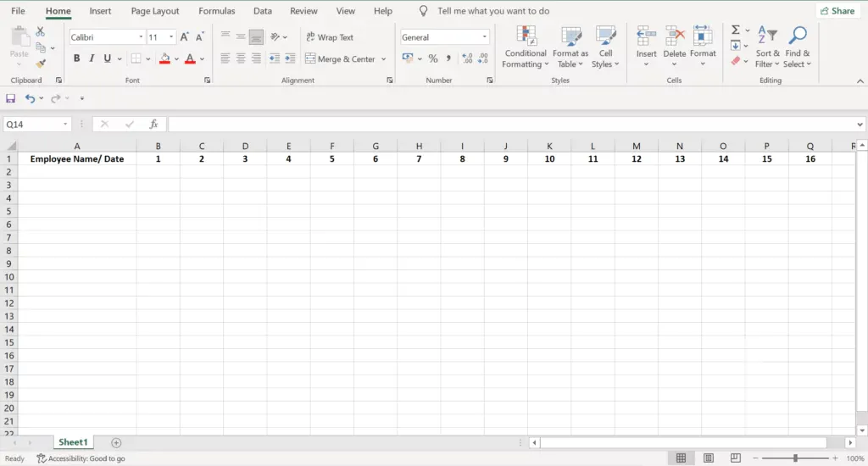This screenshot has width=868, height=466.
Task: Toggle Underline formatting
Action: pos(108,58)
